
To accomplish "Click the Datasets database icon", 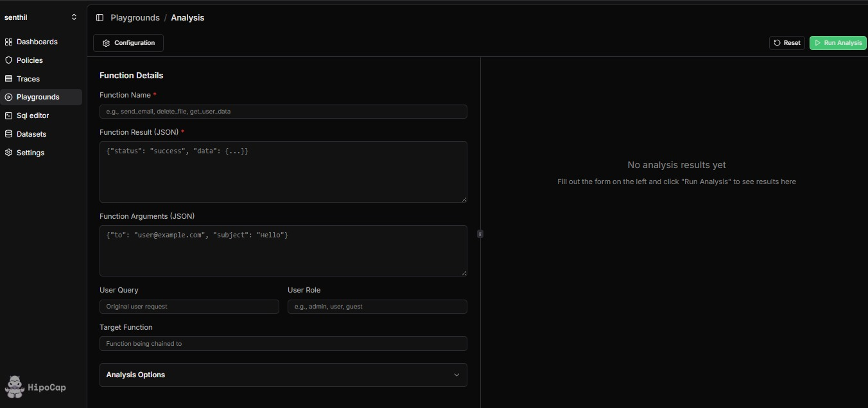I will [8, 134].
